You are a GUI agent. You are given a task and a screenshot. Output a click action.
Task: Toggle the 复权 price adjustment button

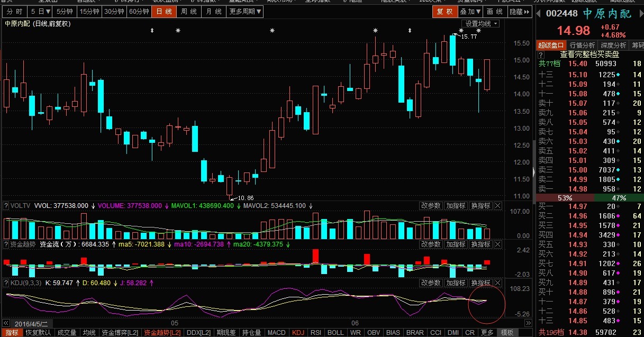(444, 12)
